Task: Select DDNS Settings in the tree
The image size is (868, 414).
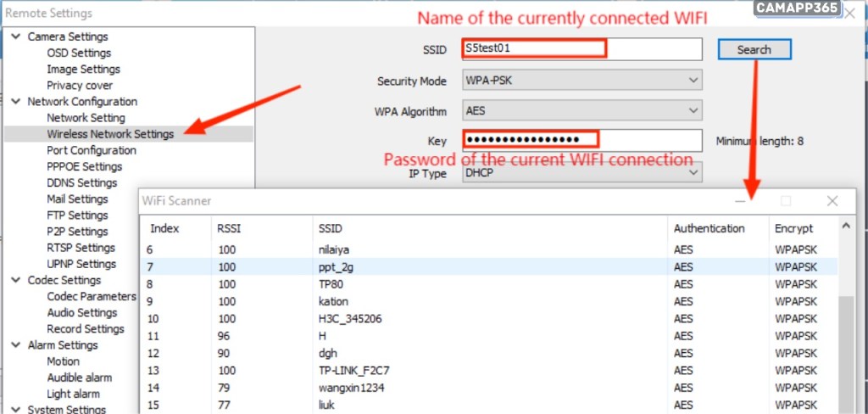Action: point(81,182)
